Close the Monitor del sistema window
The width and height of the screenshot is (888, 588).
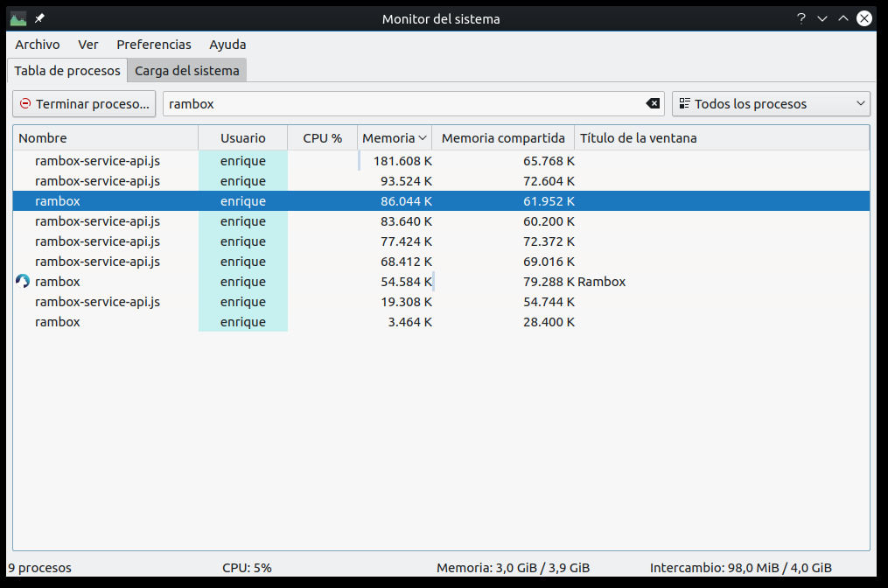point(864,18)
